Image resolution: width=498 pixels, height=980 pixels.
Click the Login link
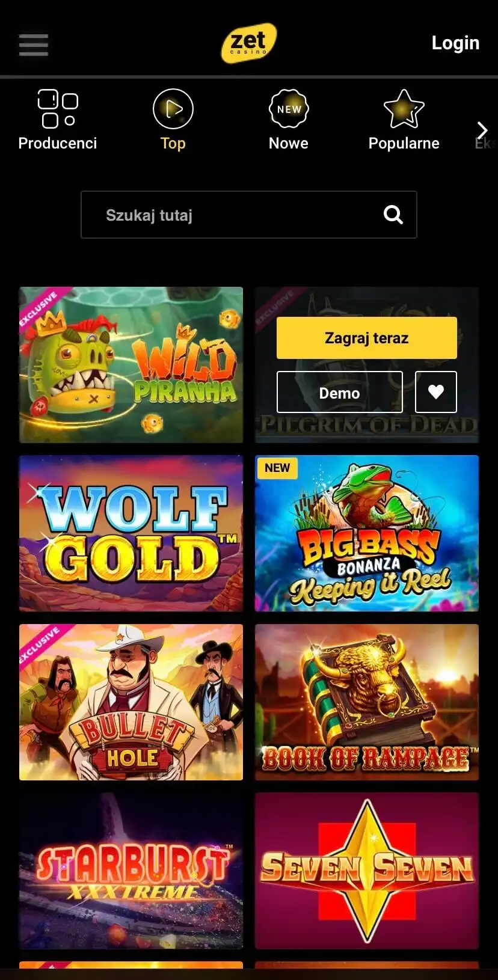[x=455, y=43]
